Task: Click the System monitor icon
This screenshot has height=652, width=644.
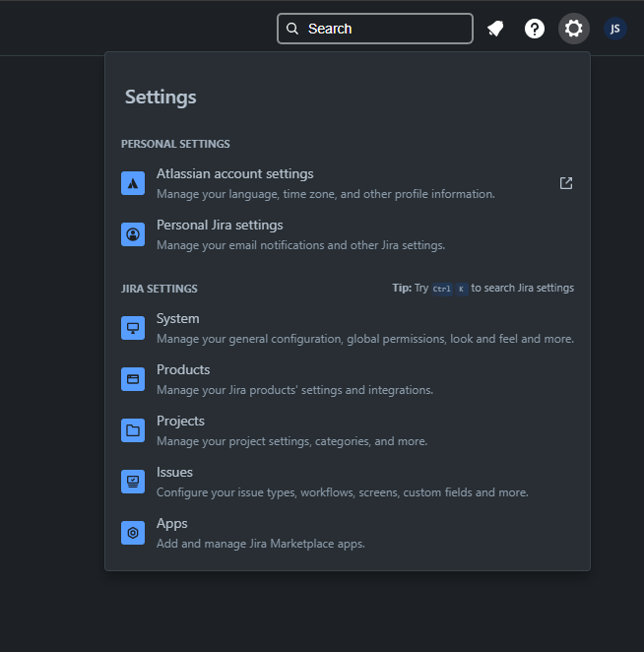Action: pos(133,328)
